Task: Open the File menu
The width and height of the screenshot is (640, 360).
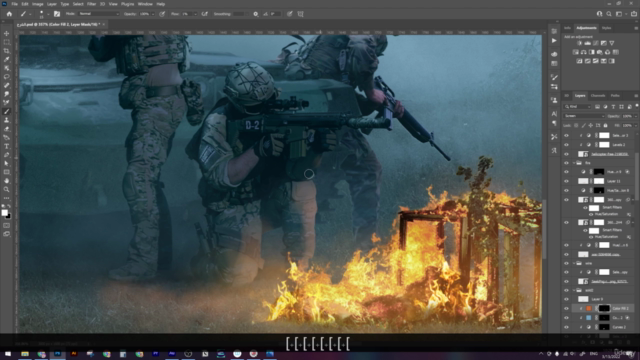Action: point(14,4)
